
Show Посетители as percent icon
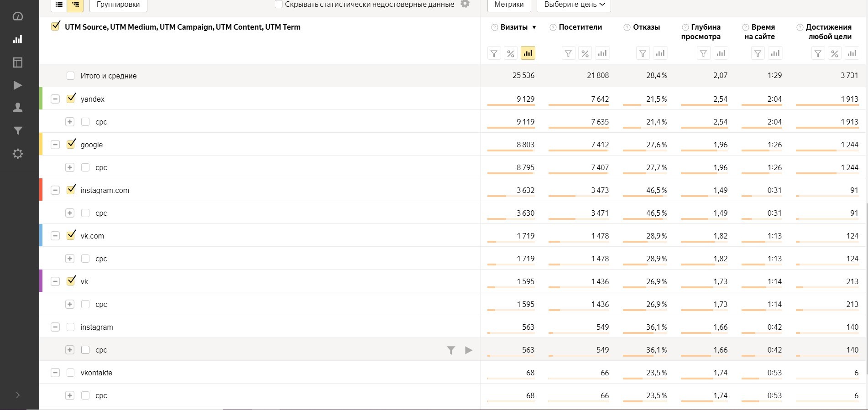tap(585, 53)
